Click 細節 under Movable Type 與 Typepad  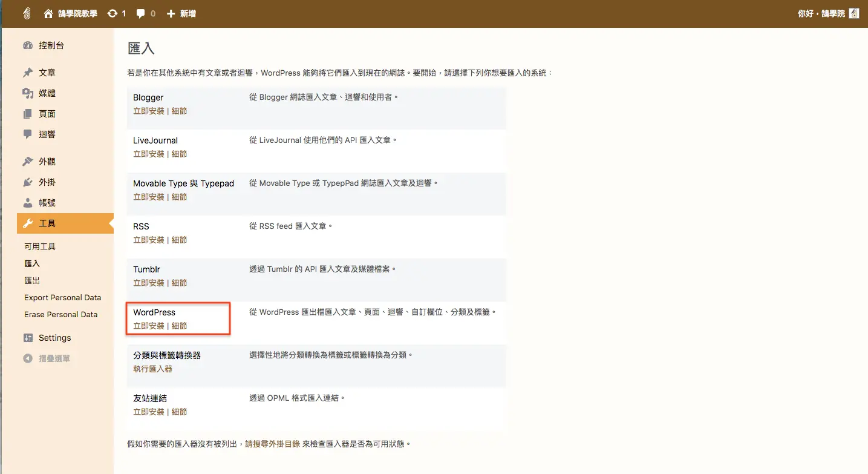pos(180,197)
